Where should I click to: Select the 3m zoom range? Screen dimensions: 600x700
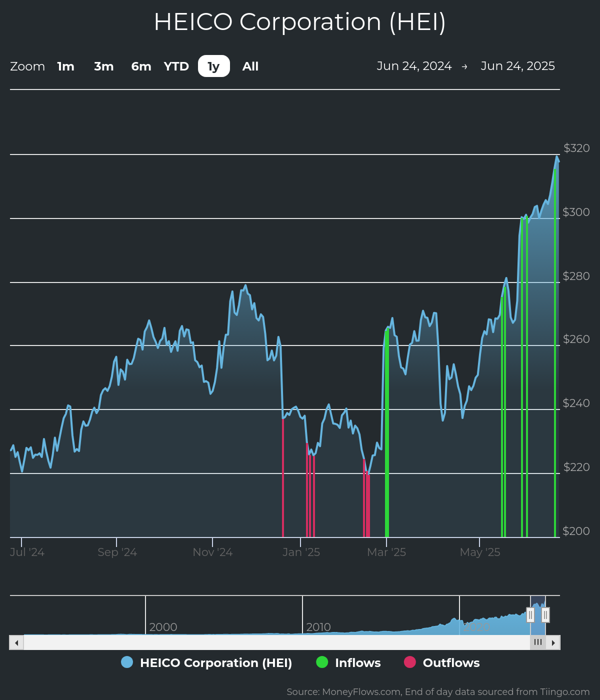[104, 66]
